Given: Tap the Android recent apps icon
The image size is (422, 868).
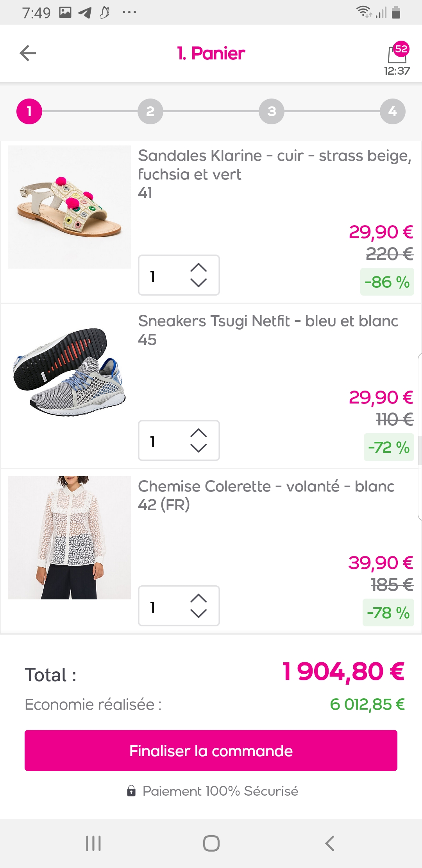Looking at the screenshot, I should click(x=93, y=843).
